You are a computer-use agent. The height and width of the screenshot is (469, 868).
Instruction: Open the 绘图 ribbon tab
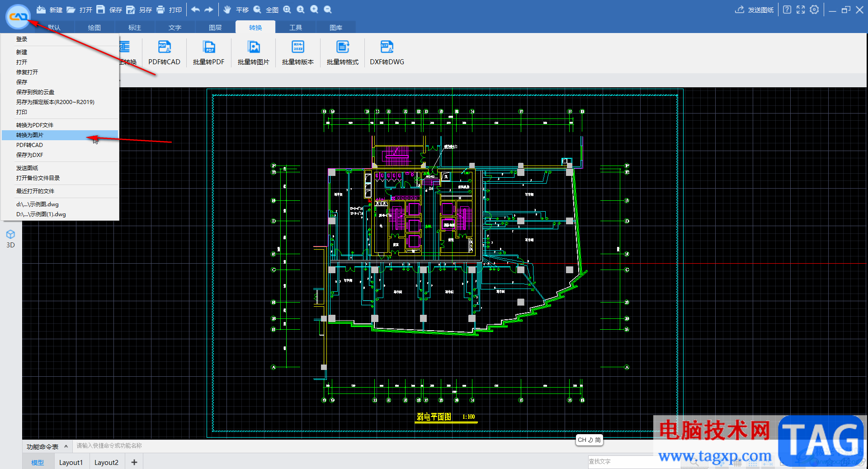point(94,28)
